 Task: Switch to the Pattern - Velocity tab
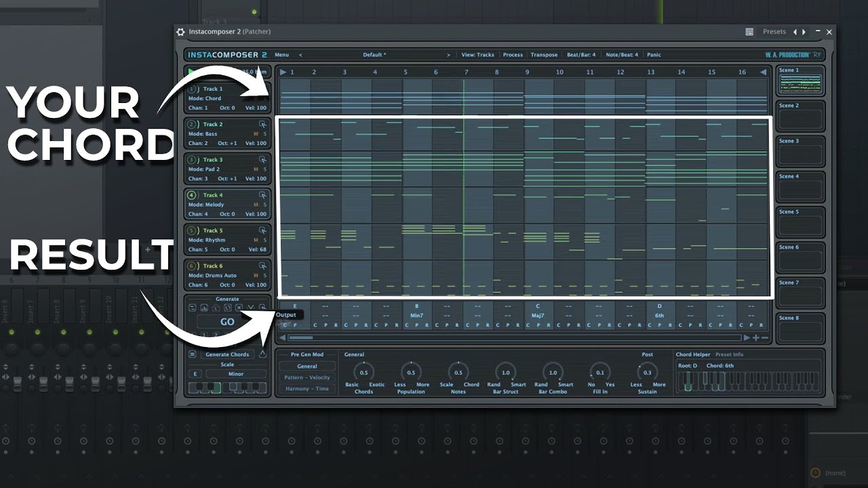click(x=307, y=378)
